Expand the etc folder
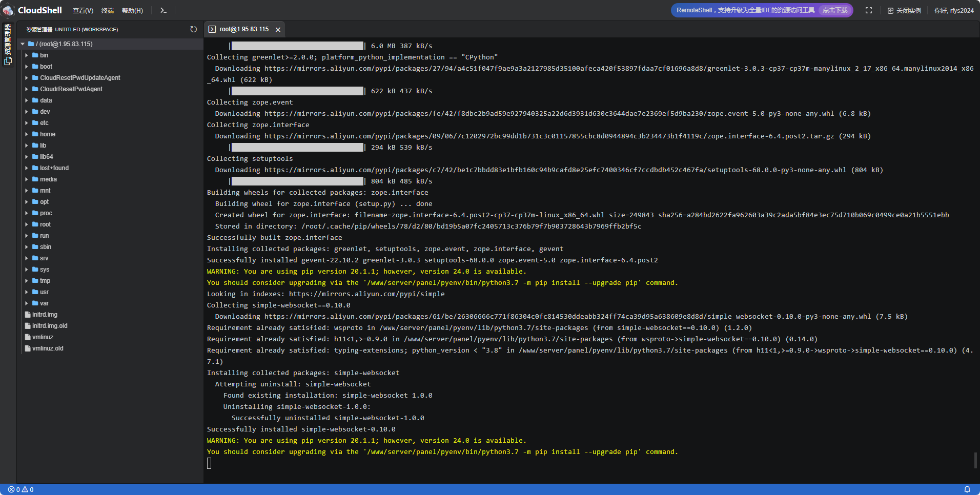980x495 pixels. point(27,123)
